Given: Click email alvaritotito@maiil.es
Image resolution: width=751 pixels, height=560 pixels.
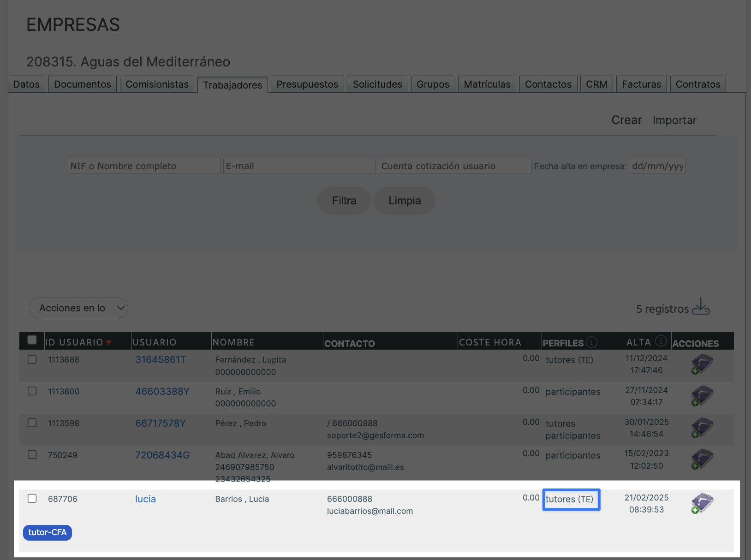Looking at the screenshot, I should point(365,467).
